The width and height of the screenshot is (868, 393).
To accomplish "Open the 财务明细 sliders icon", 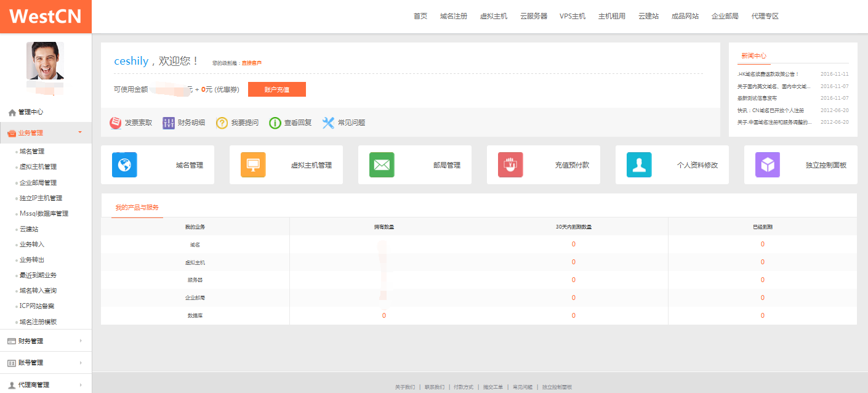I will pos(169,123).
